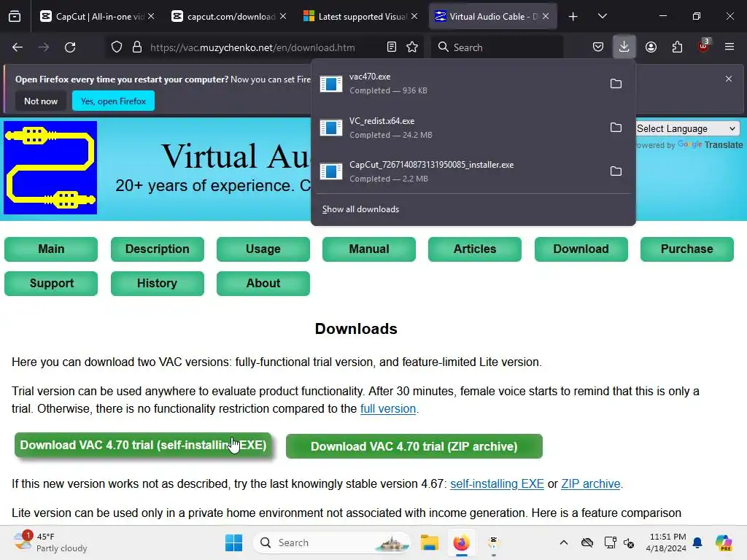
Task: Download VAC 4.70 trial ZIP archive
Action: 414,446
